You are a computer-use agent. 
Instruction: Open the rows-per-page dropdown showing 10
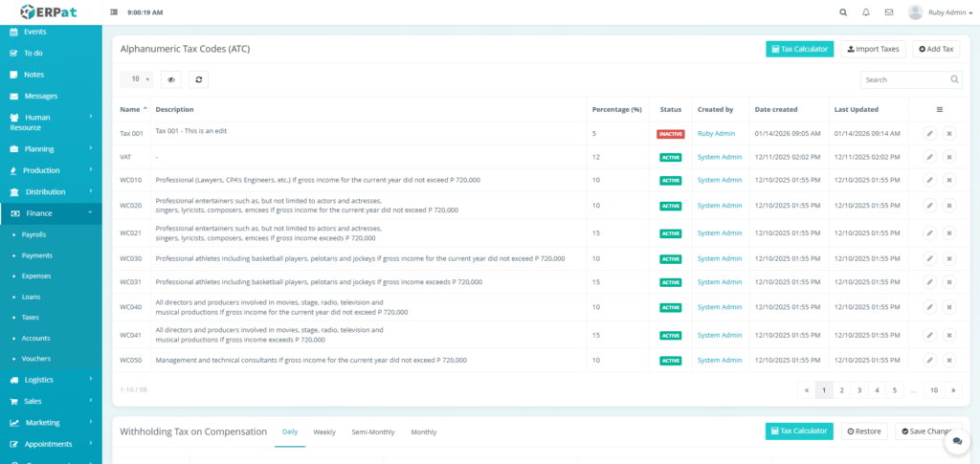136,79
